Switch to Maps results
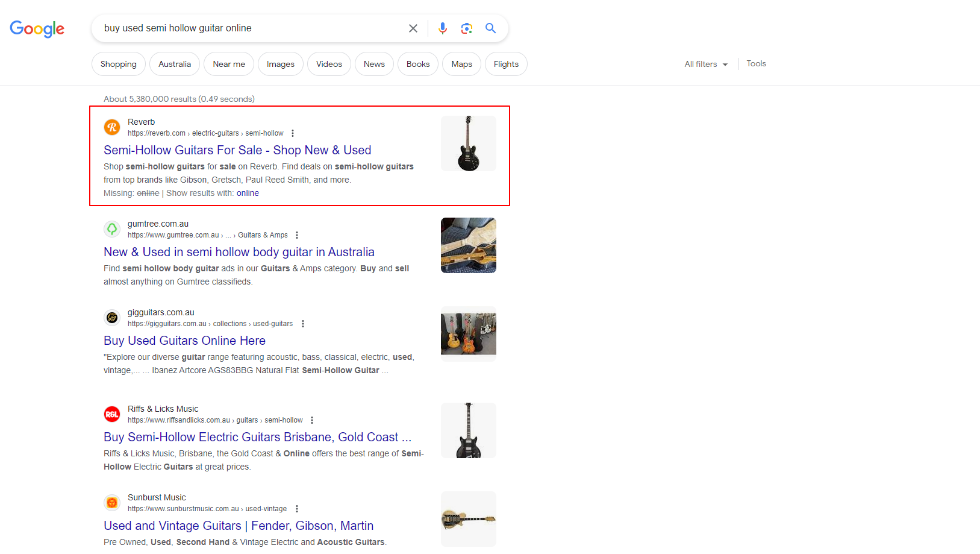Viewport: 980px width, 554px height. (x=462, y=64)
